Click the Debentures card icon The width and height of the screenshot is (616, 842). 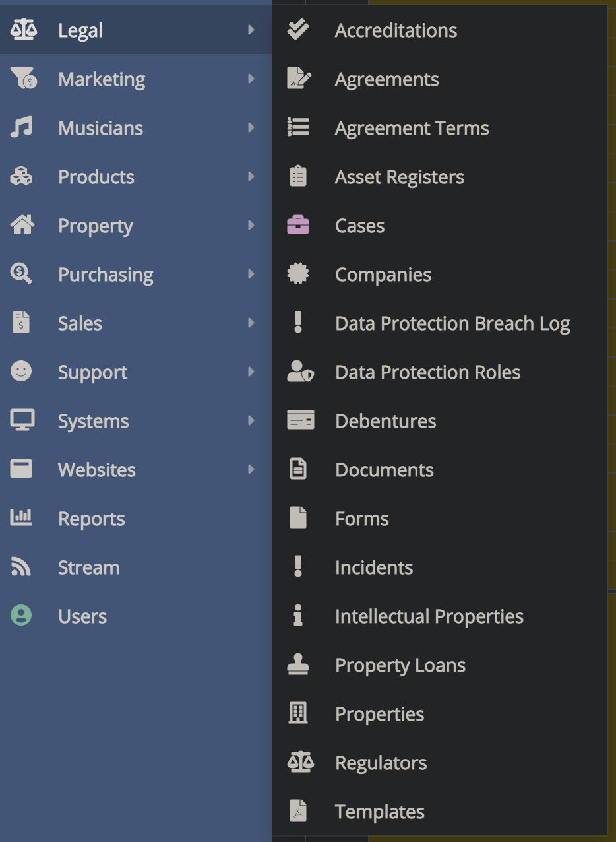click(300, 421)
